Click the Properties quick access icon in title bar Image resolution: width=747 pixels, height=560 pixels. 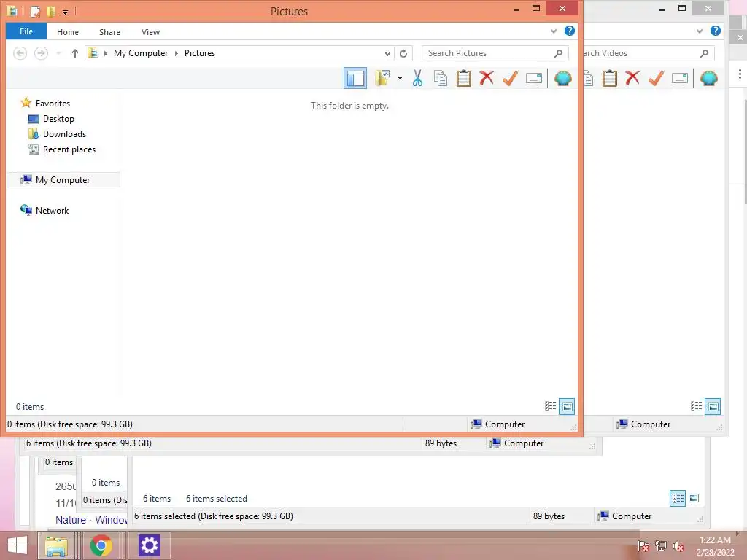point(35,11)
